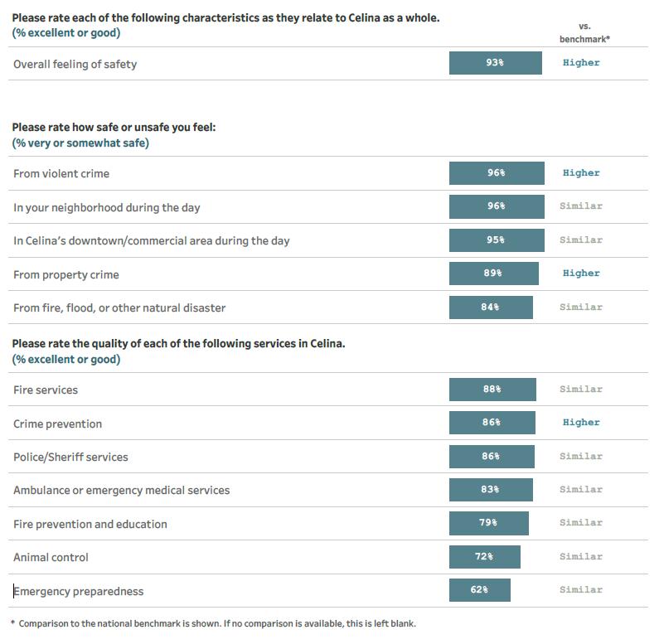Screen dimensions: 664x644
Task: Click the 84% natural disaster bar
Action: click(491, 307)
